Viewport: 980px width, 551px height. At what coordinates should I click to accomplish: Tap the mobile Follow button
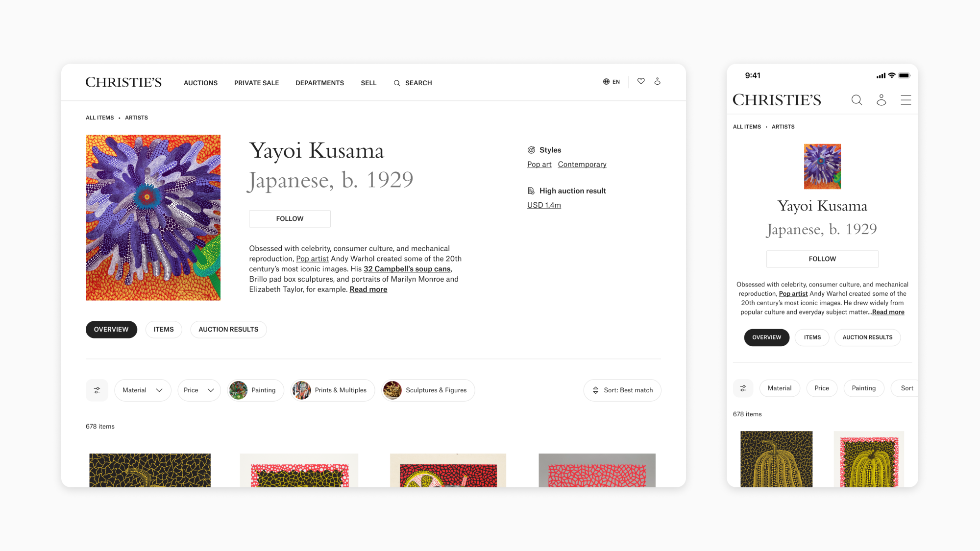tap(822, 259)
